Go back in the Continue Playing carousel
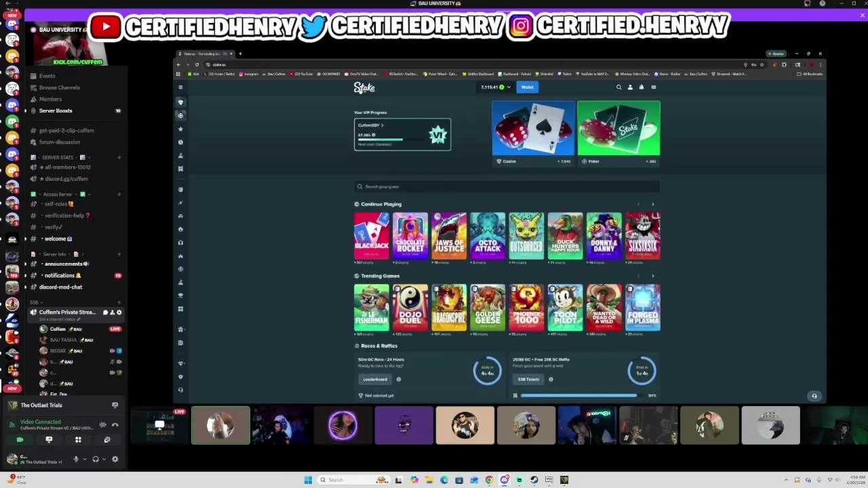868x488 pixels. pos(638,204)
